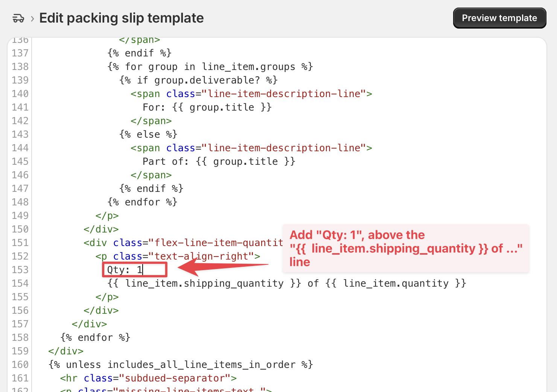Click the '{% unless includes_all_line_items_in_order %}' line
Image resolution: width=557 pixels, height=392 pixels.
point(180,365)
